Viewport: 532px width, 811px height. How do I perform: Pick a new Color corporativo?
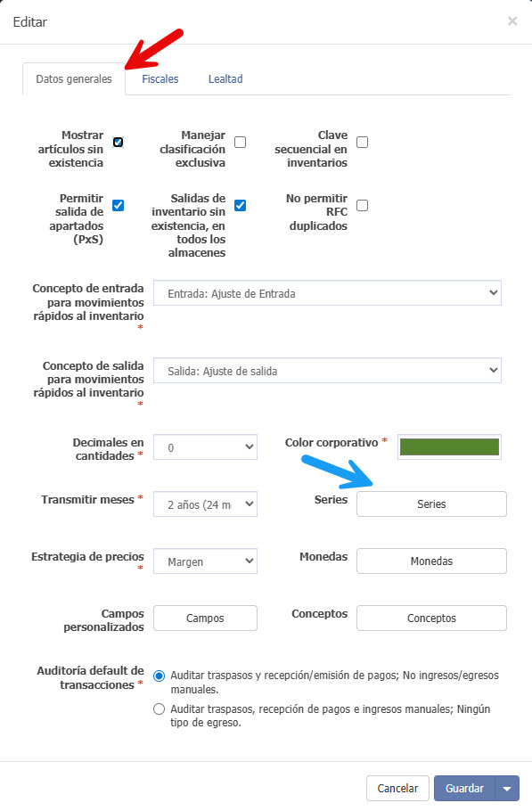[x=449, y=446]
